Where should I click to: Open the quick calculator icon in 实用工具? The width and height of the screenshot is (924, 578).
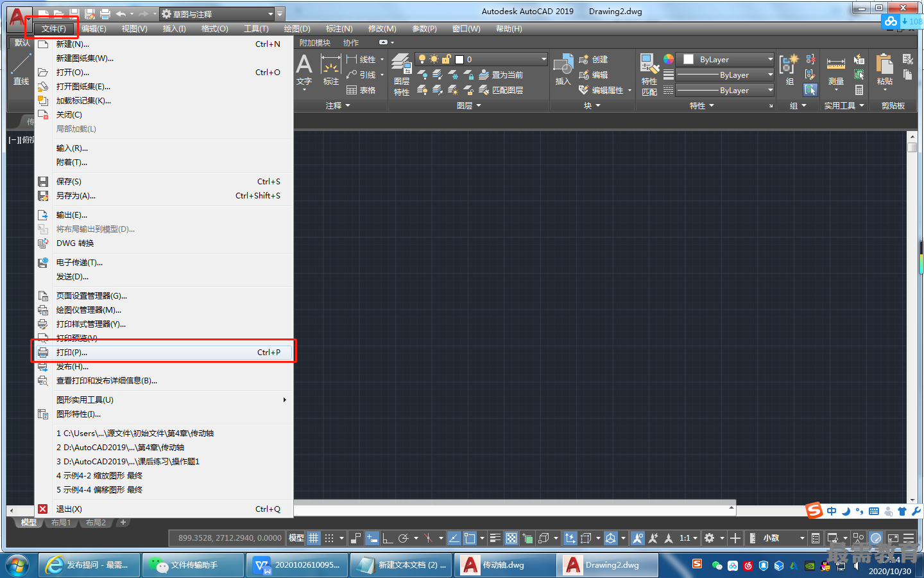tap(859, 90)
